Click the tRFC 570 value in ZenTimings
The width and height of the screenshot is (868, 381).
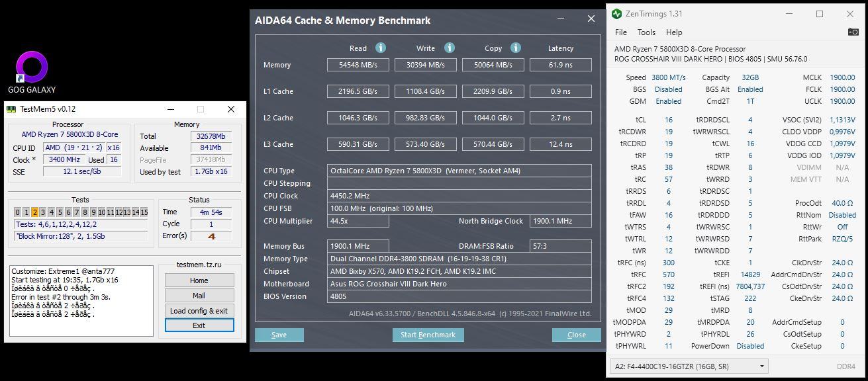click(x=669, y=275)
